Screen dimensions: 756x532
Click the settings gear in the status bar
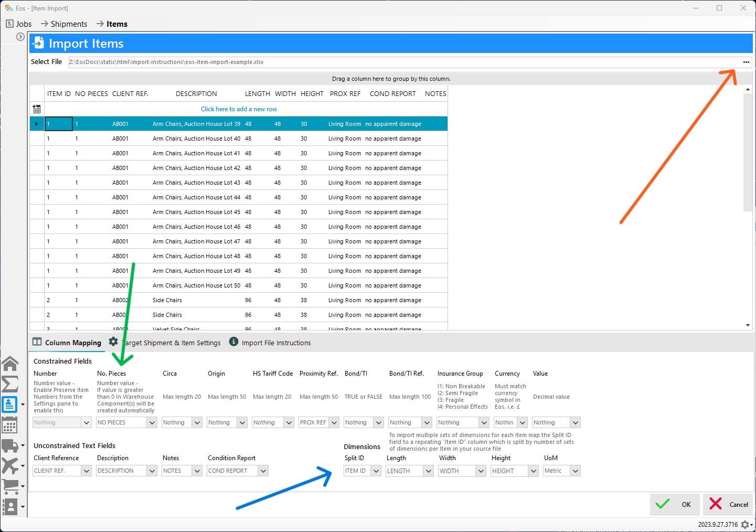746,524
